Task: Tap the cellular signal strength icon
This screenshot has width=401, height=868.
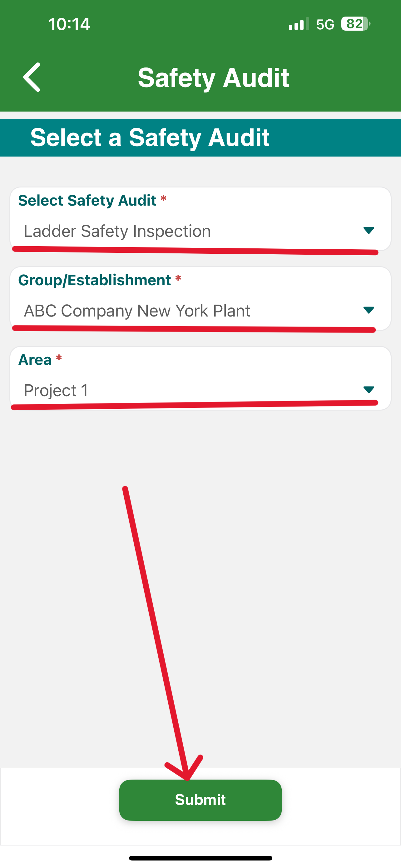Action: pyautogui.click(x=299, y=24)
